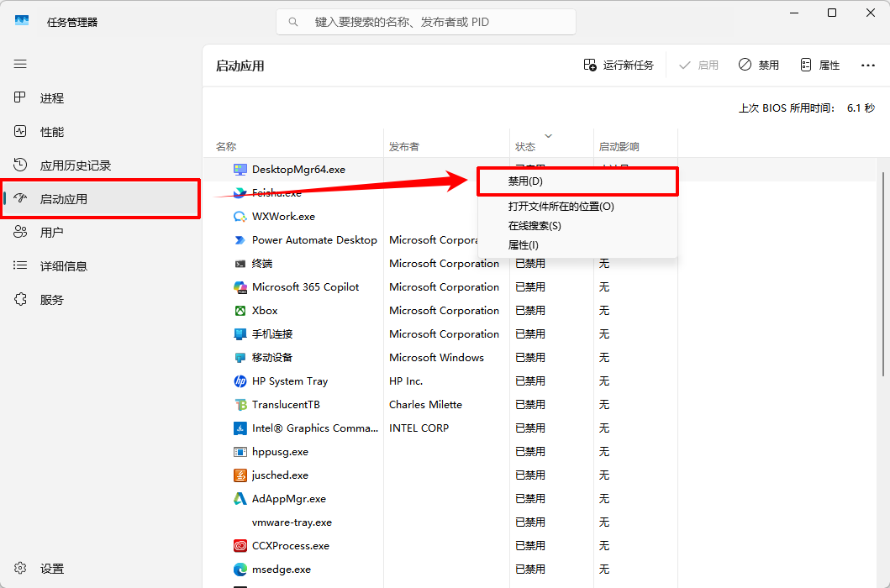Click the 设置 gear icon
This screenshot has height=588, width=890.
click(x=20, y=568)
